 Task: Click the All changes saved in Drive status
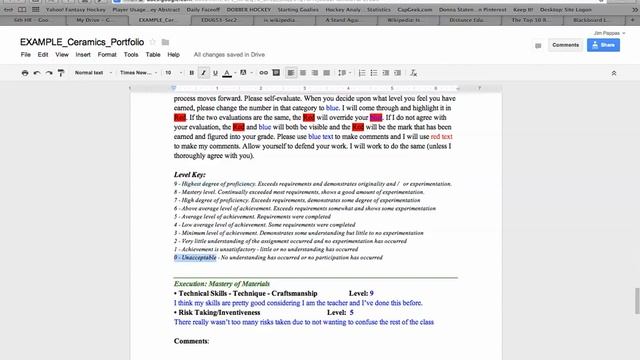tap(229, 55)
